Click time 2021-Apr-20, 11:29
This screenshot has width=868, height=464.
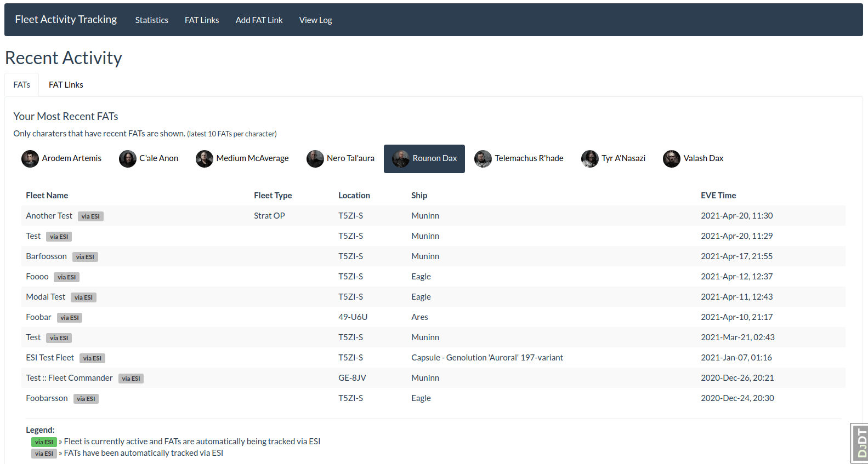tap(737, 236)
